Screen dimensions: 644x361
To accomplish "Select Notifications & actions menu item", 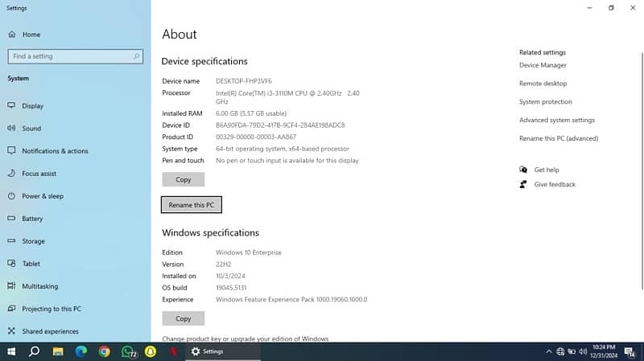I will click(x=55, y=151).
